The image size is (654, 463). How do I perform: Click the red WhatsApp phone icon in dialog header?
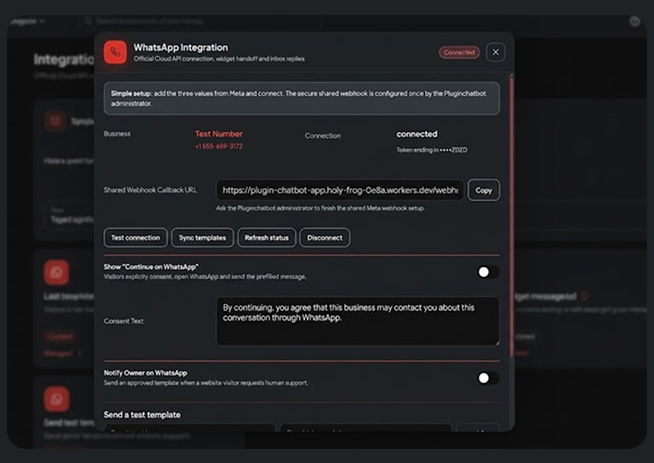click(x=115, y=52)
